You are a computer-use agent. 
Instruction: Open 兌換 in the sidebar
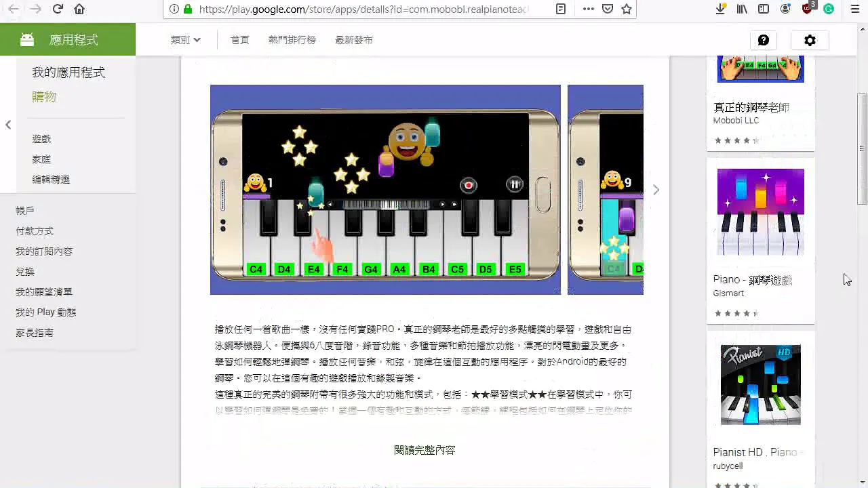(x=25, y=272)
